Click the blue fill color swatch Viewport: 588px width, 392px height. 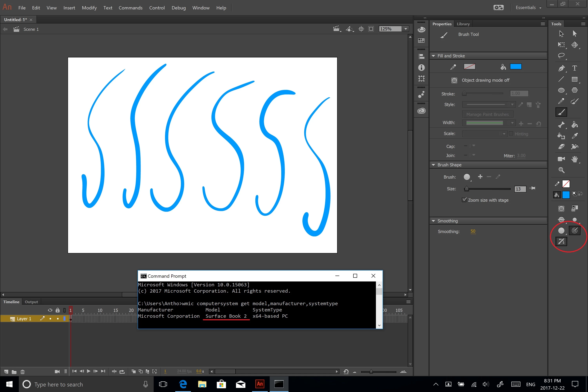[515, 66]
